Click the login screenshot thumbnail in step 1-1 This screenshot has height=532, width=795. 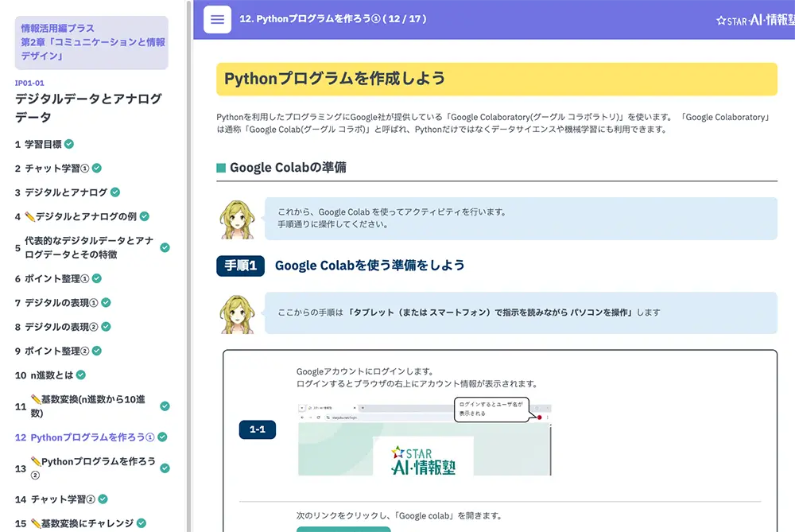[x=425, y=439]
